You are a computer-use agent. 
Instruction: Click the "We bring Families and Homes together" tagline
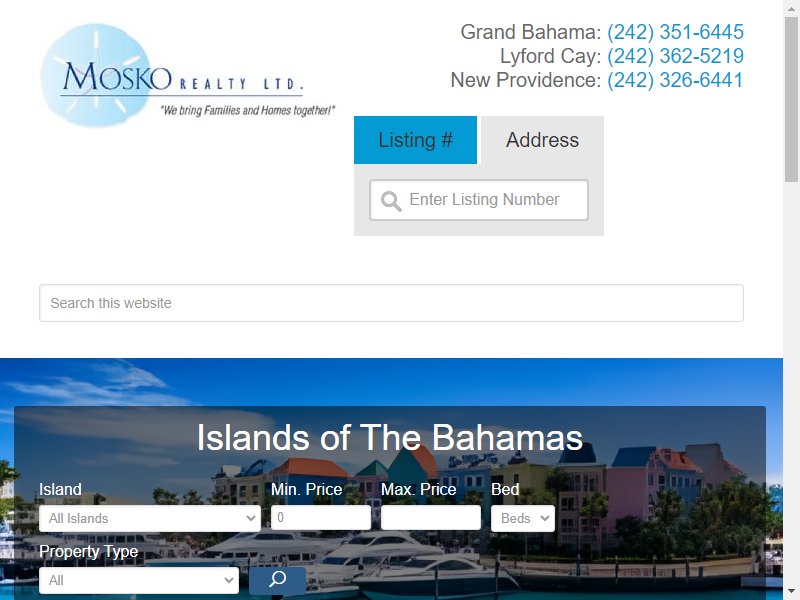coord(247,110)
